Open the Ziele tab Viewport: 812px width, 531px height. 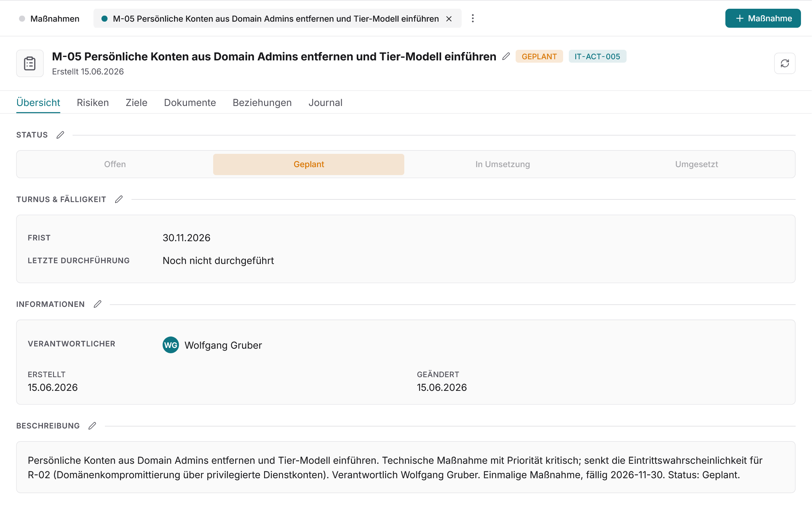click(136, 103)
